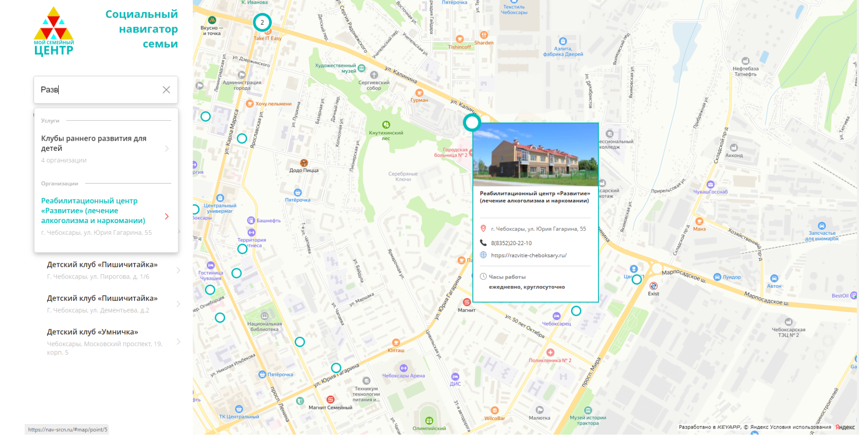
Task: Click the large selected map marker on ул. Калинина
Action: [471, 123]
